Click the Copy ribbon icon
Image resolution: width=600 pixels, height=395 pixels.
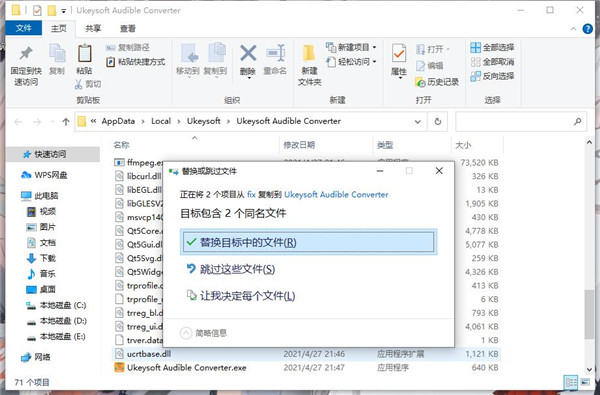[57, 59]
